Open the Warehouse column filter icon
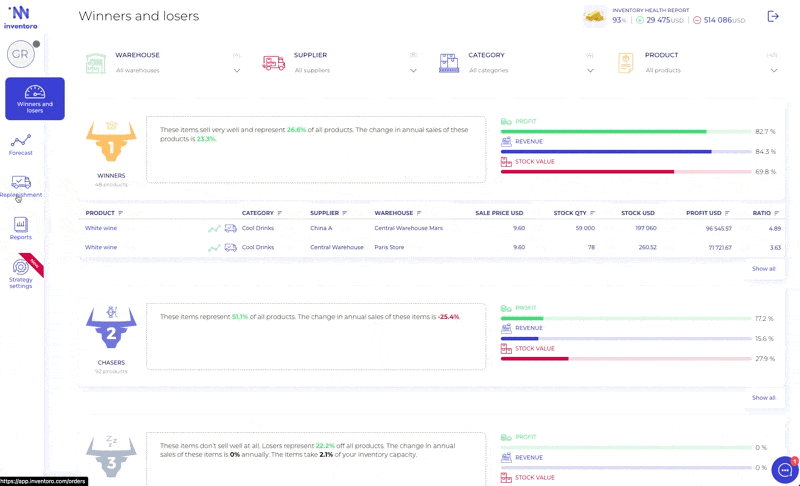The image size is (800, 486). coord(419,213)
